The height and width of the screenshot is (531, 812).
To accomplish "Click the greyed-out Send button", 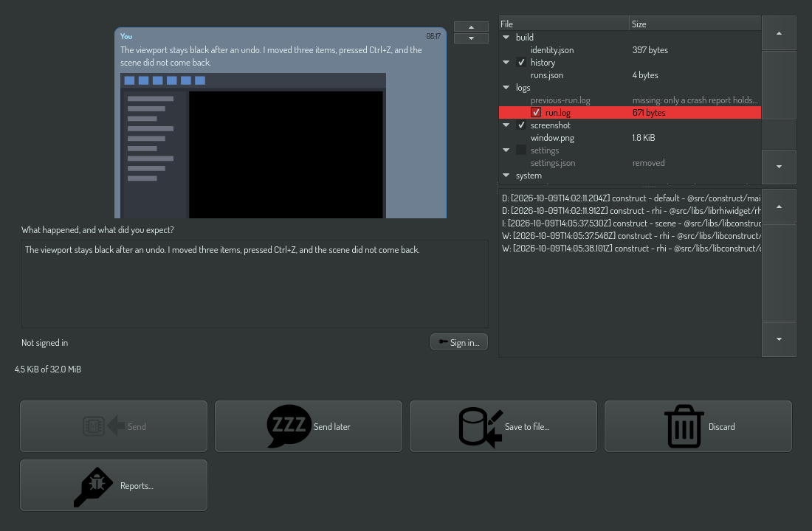I will tap(114, 426).
